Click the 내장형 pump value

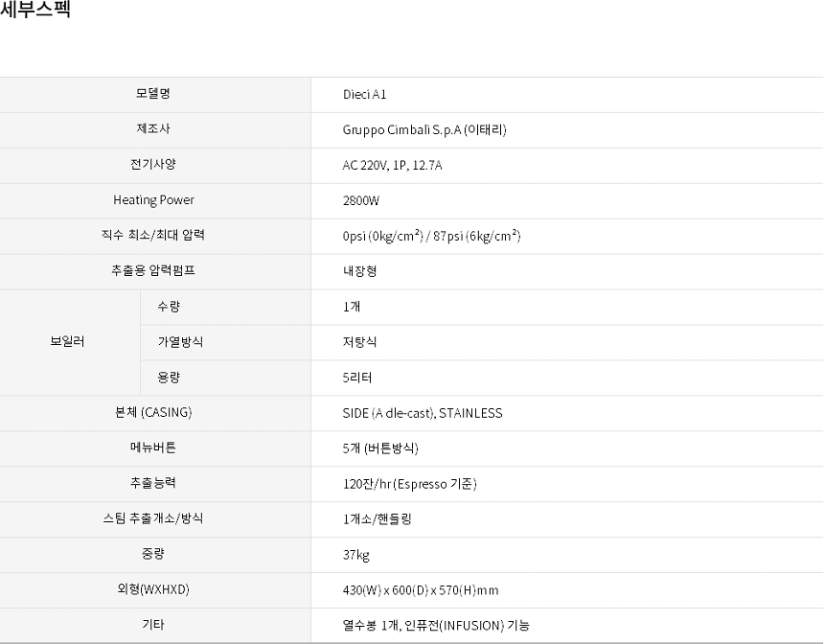(x=359, y=271)
